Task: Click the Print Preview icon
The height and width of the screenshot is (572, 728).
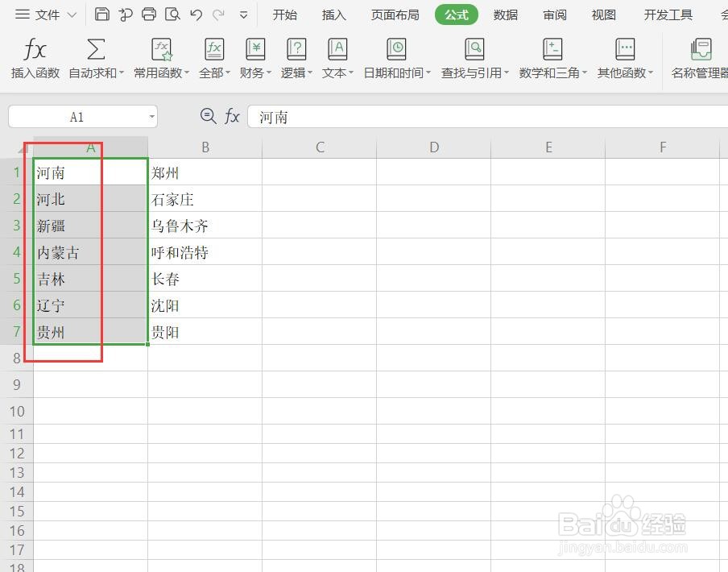Action: point(172,14)
